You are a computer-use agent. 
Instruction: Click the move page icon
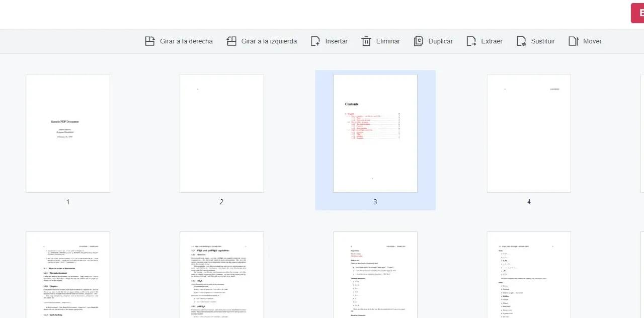coord(574,41)
